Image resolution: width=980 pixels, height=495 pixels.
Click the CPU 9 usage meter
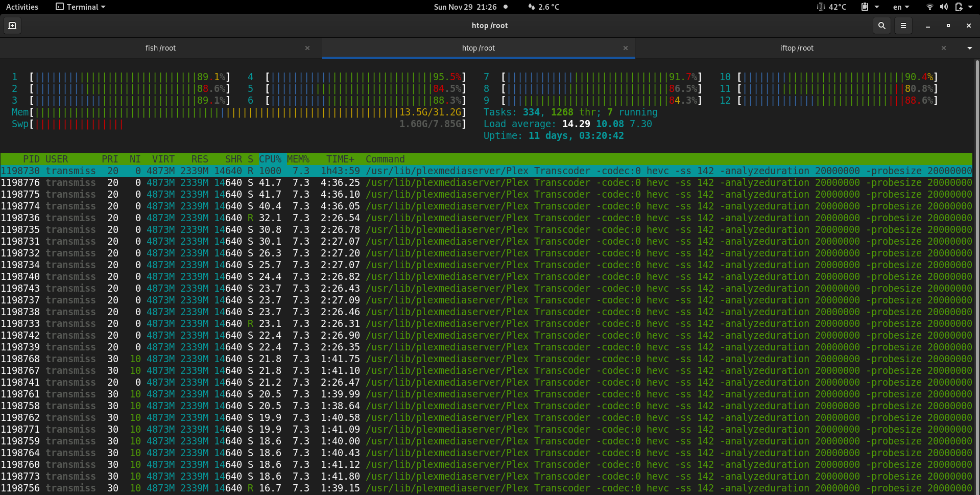593,101
